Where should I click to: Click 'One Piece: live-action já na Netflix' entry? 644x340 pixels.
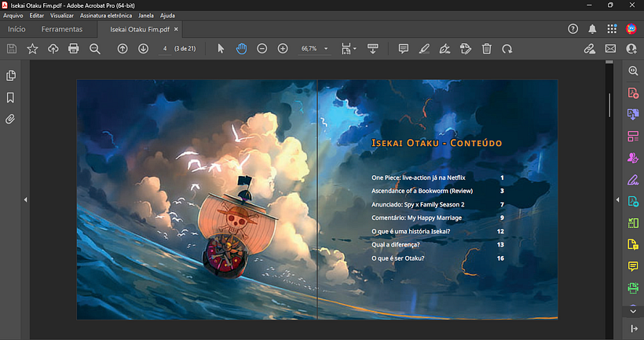click(x=418, y=177)
